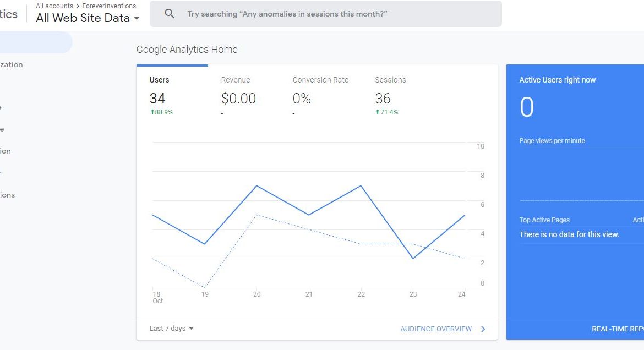Click the chevron arrow next to Audience Overview
The image size is (644, 350).
point(483,329)
